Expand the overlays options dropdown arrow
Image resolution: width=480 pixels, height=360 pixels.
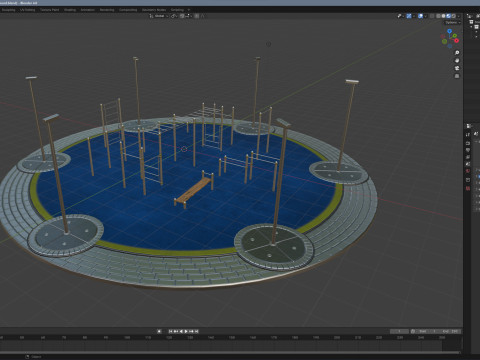click(x=425, y=16)
